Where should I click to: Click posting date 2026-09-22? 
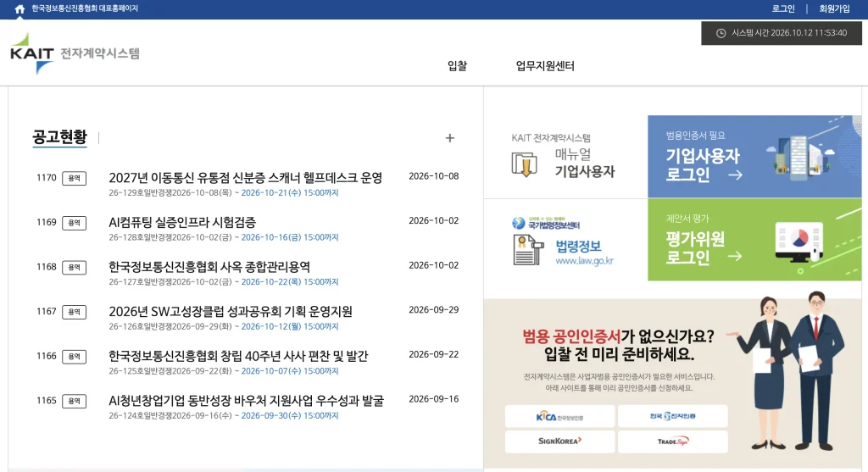tap(433, 355)
